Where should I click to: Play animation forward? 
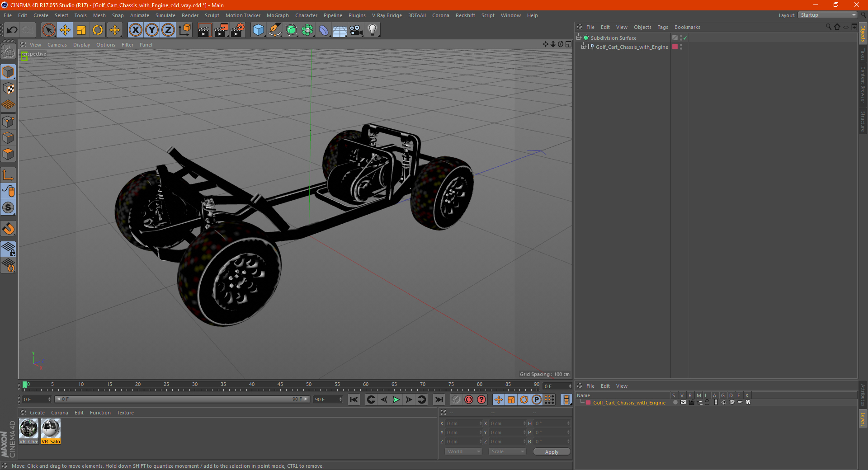click(396, 399)
